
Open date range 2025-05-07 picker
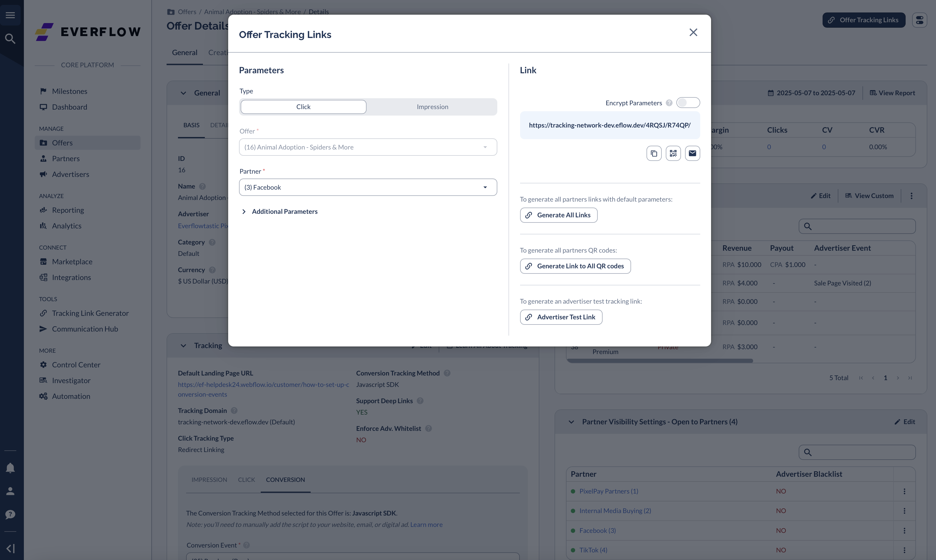click(811, 93)
